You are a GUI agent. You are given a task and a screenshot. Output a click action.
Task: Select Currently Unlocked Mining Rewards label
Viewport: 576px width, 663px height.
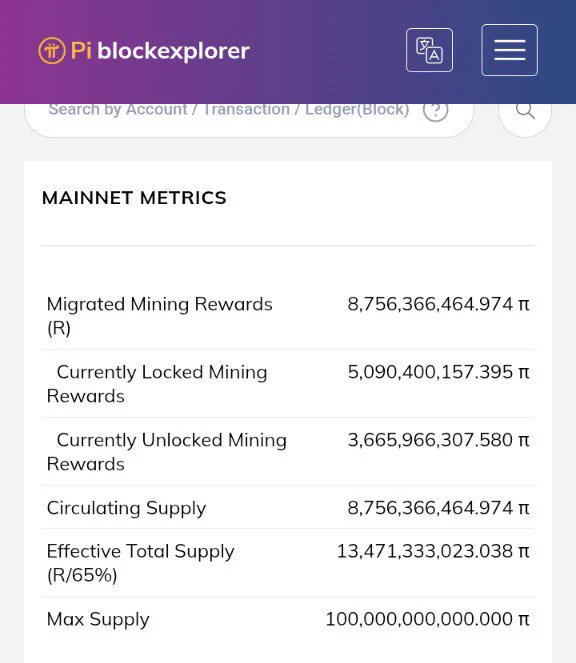point(167,452)
